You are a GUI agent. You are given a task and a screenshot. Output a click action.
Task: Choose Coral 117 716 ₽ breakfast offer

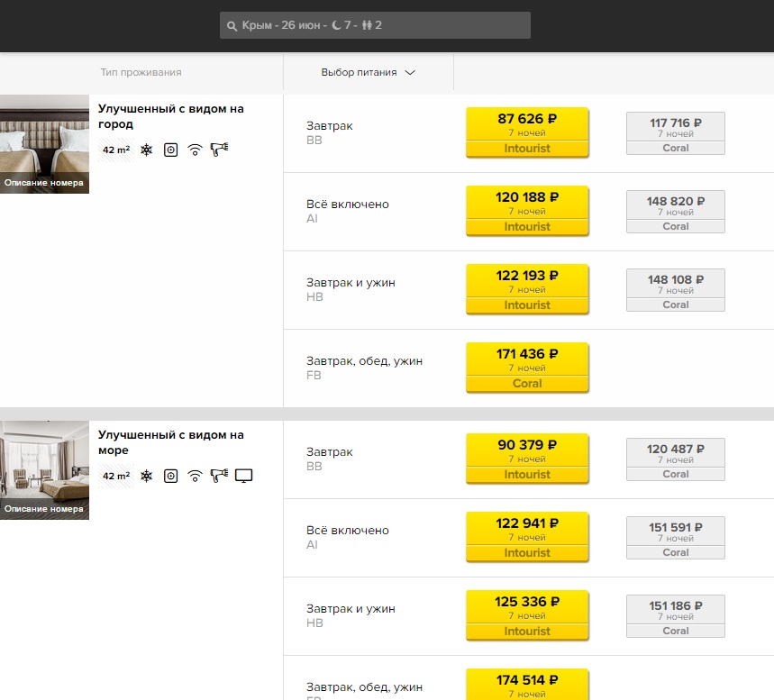[x=675, y=133]
